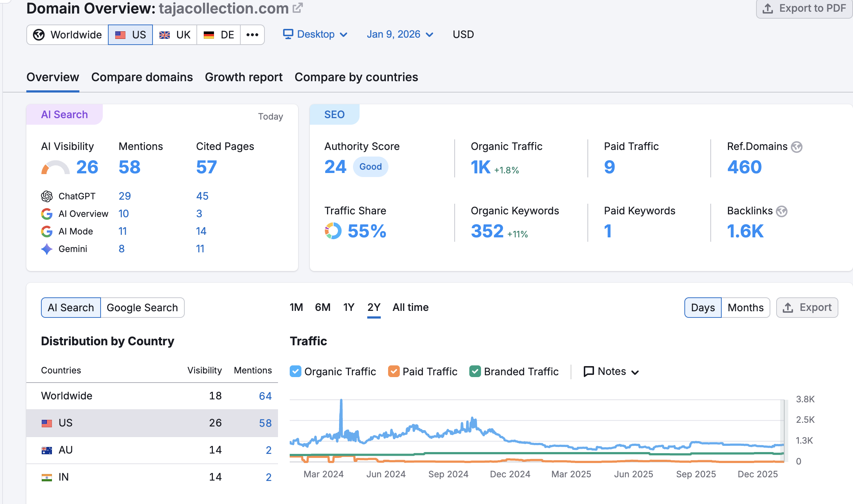Select the Worldwide row in country table
The image size is (853, 504).
click(152, 396)
